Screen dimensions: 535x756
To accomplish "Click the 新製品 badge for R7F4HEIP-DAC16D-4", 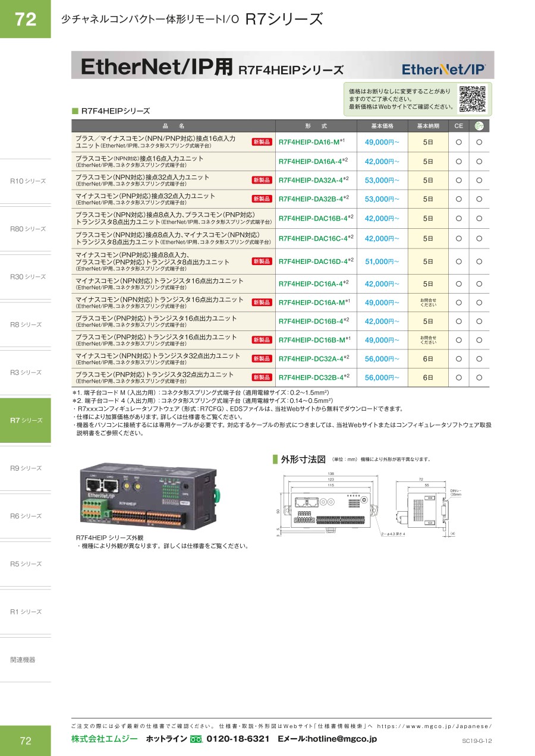I will point(262,261).
